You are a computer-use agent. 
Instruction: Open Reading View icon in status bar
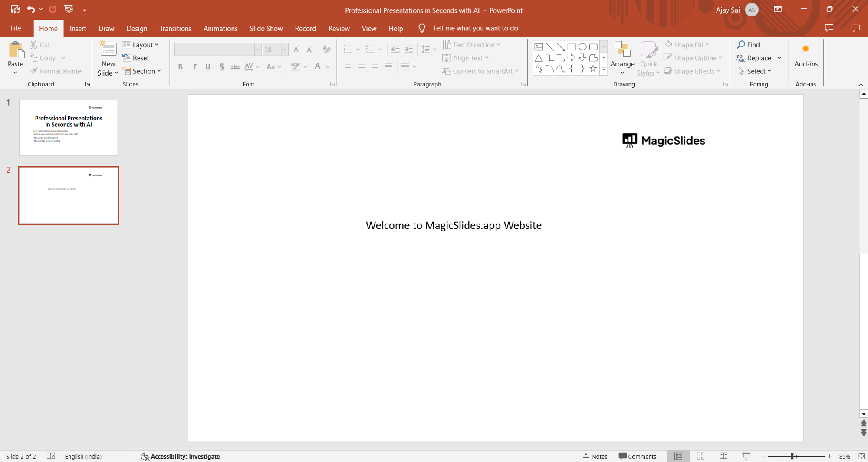click(723, 456)
